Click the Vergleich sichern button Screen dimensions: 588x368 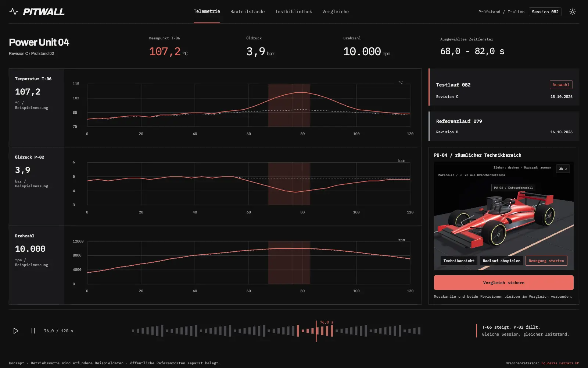[503, 283]
